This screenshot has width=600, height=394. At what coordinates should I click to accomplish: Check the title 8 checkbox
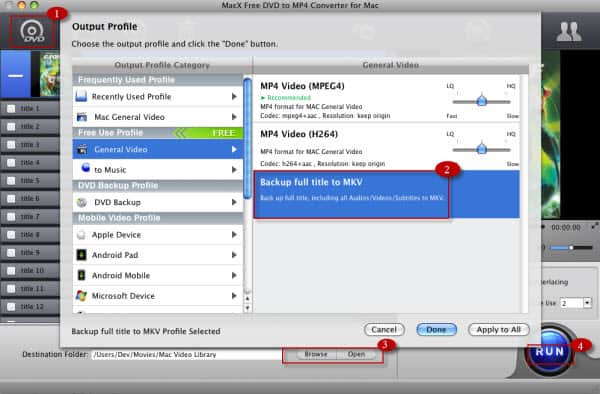pyautogui.click(x=11, y=234)
